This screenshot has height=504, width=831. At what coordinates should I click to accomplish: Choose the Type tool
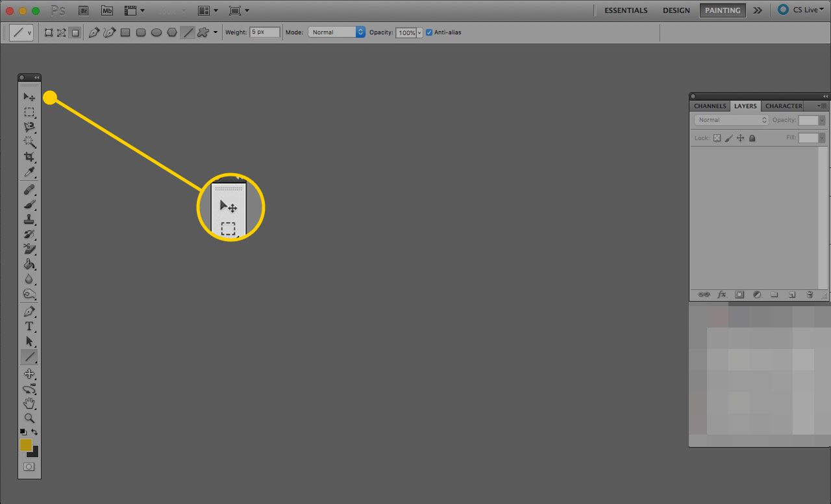[x=29, y=326]
